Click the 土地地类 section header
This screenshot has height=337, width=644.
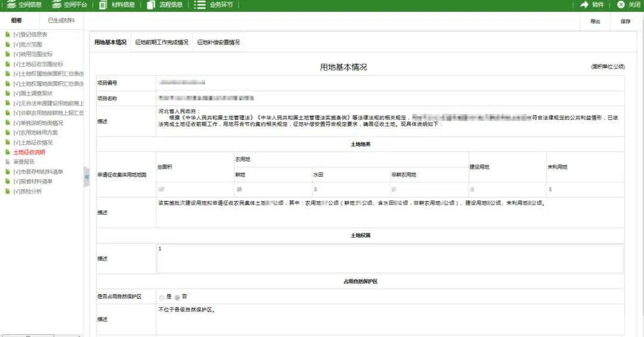point(360,144)
